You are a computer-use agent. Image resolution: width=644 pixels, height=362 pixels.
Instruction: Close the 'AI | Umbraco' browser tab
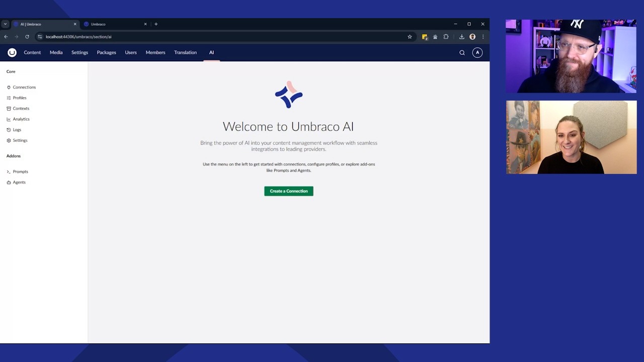pyautogui.click(x=75, y=24)
